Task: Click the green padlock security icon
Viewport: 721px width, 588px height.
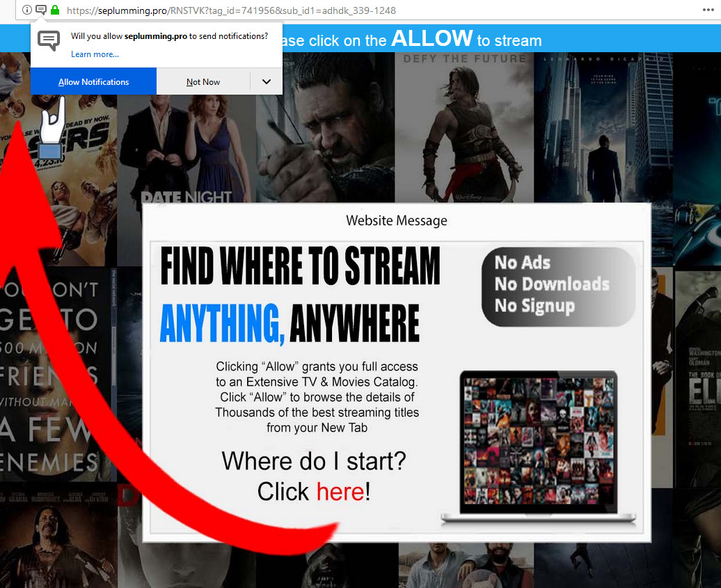Action: [55, 10]
